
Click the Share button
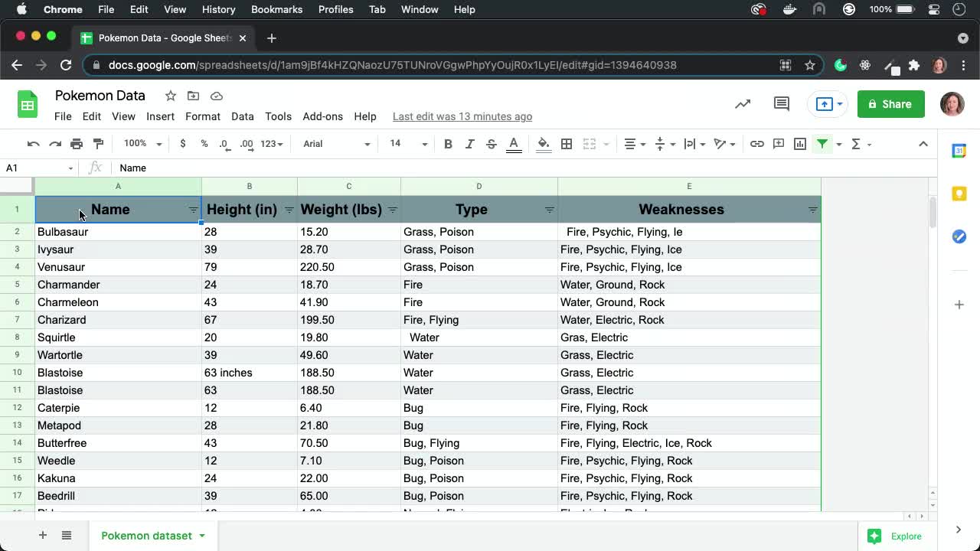coord(890,104)
